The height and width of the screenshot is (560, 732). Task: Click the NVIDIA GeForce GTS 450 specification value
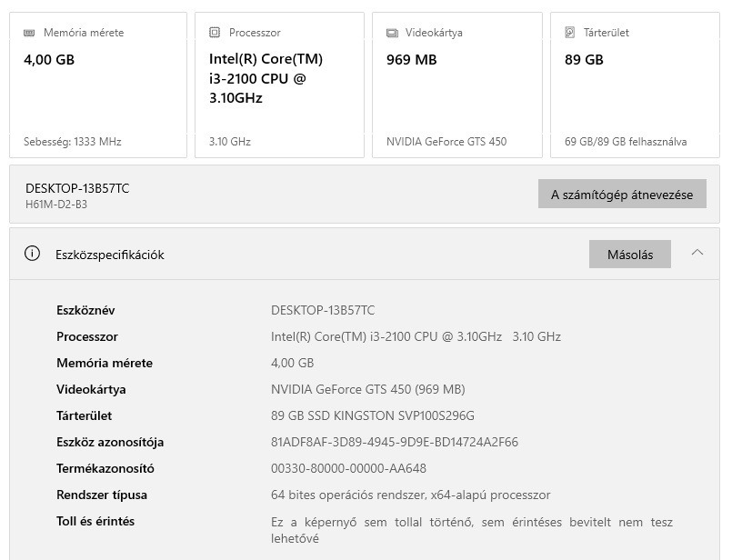click(367, 390)
